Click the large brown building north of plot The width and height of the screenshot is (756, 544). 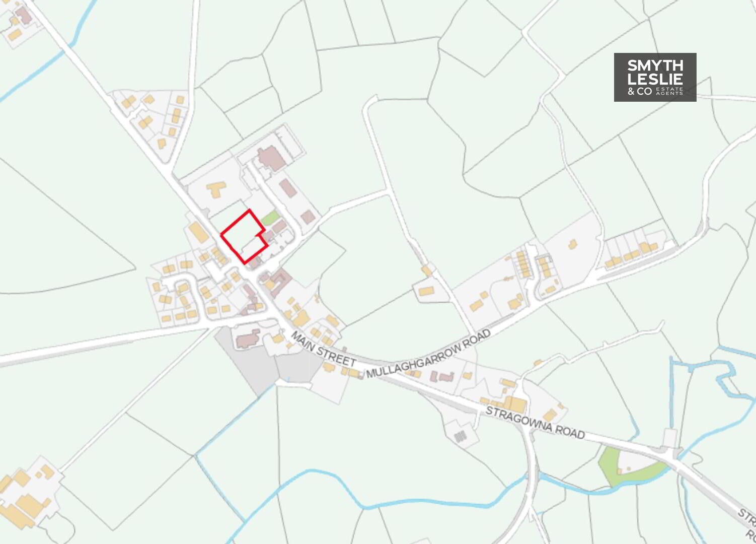point(271,158)
